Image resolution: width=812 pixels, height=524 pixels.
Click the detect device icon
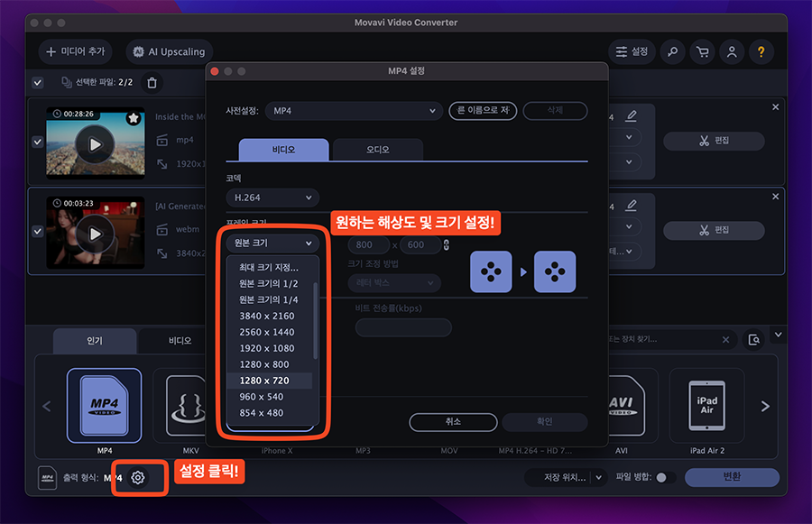pos(753,340)
